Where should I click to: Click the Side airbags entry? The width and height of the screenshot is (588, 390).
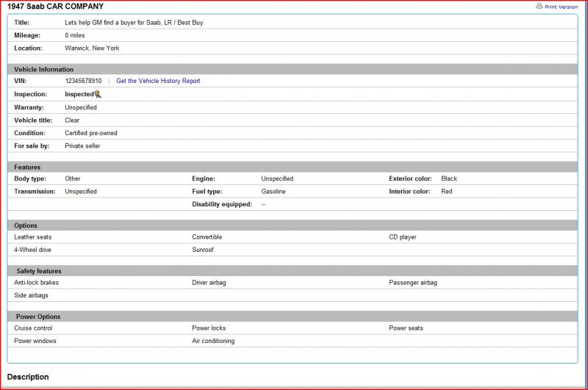(31, 295)
